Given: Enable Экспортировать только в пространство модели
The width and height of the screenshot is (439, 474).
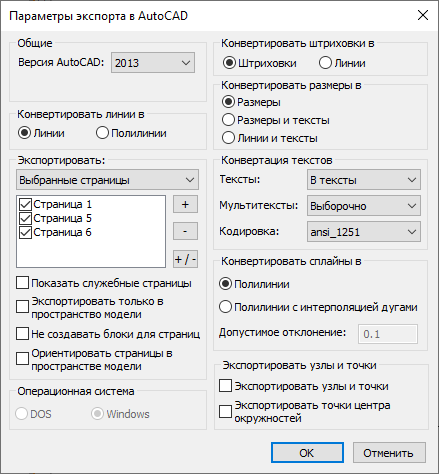Looking at the screenshot, I should click(x=22, y=307).
